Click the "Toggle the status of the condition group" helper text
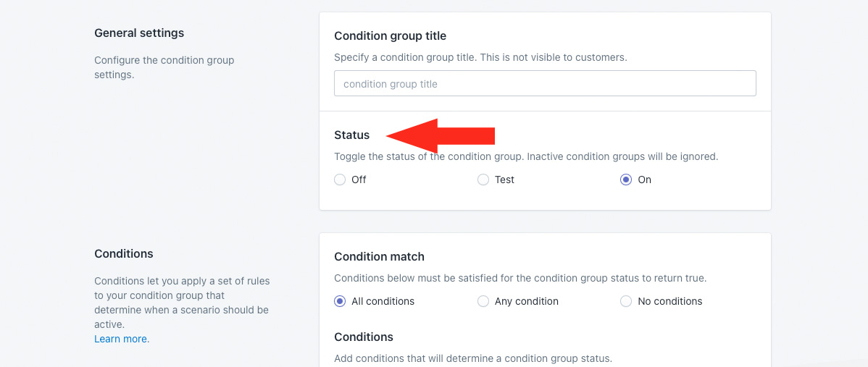 tap(526, 156)
